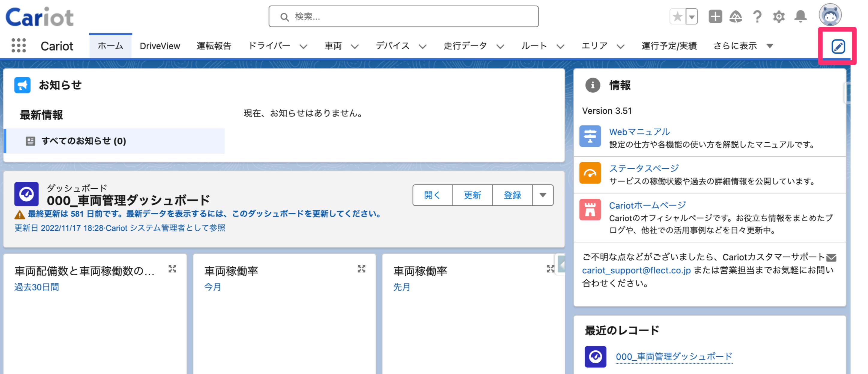The width and height of the screenshot is (868, 374).
Task: Open the favorites list dropdown arrow
Action: [692, 16]
